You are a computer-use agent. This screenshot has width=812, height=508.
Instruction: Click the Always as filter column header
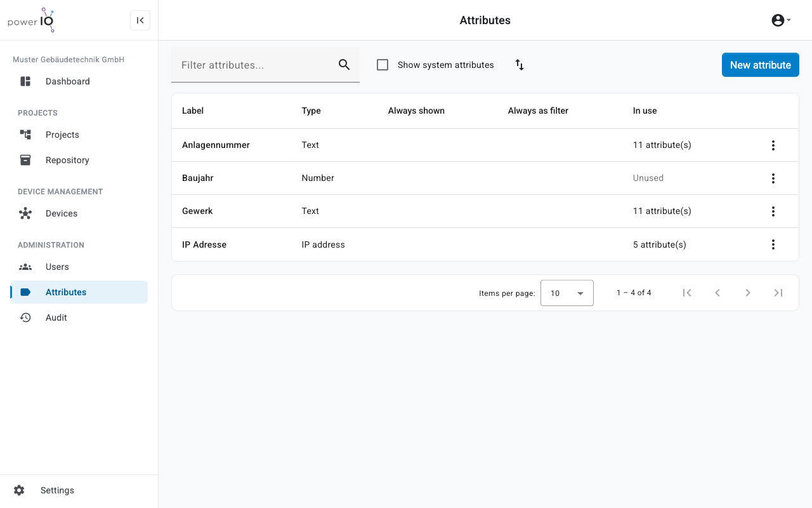(x=538, y=110)
